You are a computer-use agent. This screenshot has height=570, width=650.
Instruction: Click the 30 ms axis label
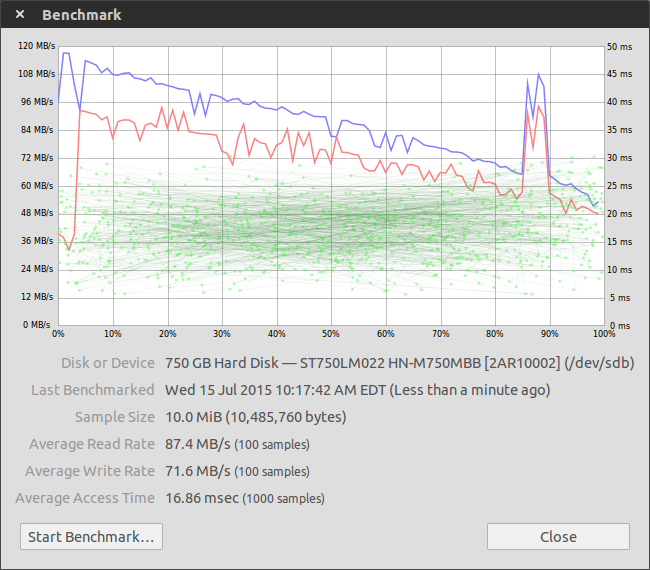619,158
